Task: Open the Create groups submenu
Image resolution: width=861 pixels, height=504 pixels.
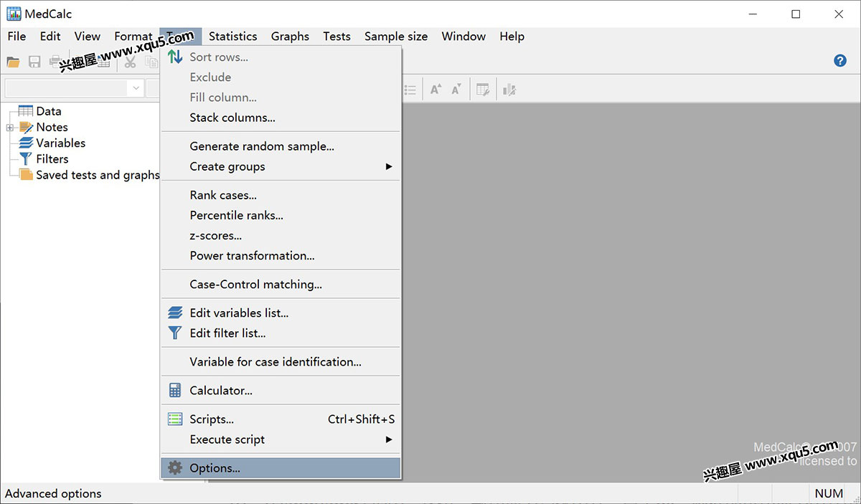Action: point(281,166)
